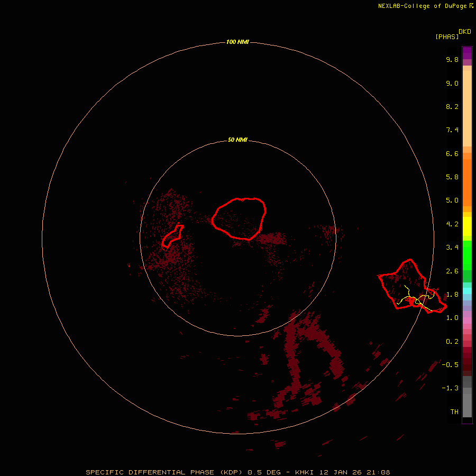Click the 5.0 scale value
Viewport: 476px width, 476px height.
pos(452,200)
